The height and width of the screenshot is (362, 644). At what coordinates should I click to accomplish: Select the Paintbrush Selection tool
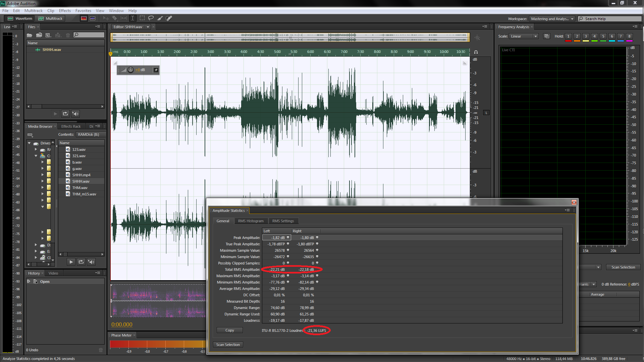click(x=160, y=18)
